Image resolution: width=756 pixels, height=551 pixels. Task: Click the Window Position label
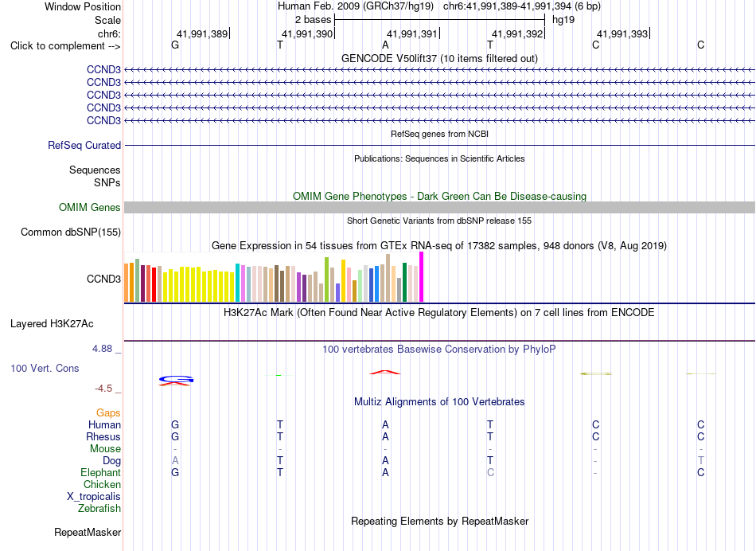coord(83,6)
